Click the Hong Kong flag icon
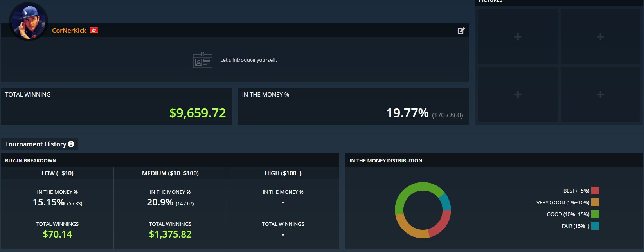 point(94,31)
